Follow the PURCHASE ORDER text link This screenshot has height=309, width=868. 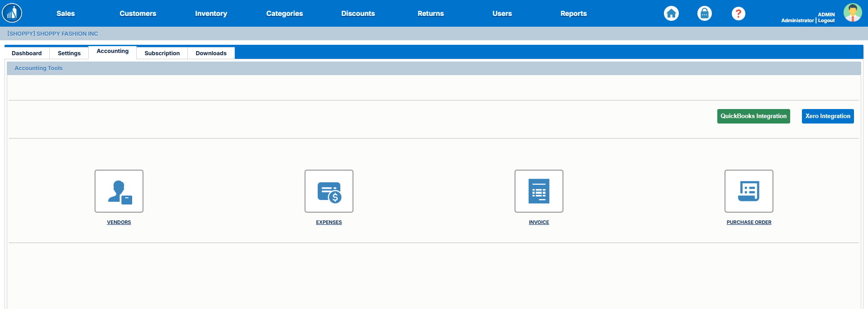(x=749, y=222)
